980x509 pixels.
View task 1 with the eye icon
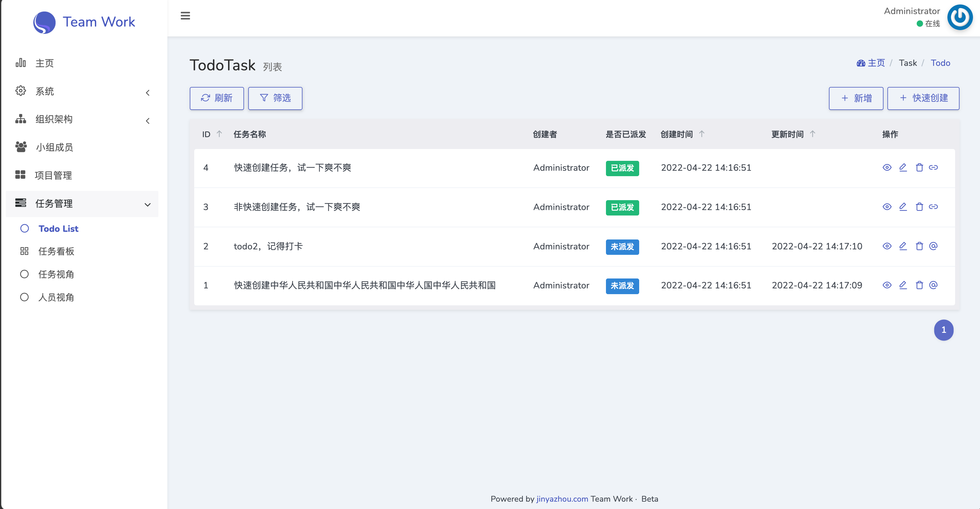pyautogui.click(x=887, y=285)
